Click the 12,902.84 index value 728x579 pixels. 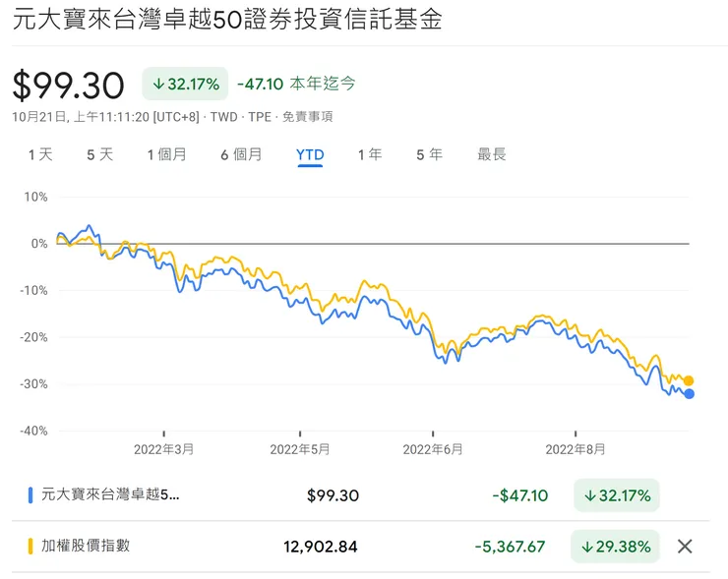pos(321,547)
